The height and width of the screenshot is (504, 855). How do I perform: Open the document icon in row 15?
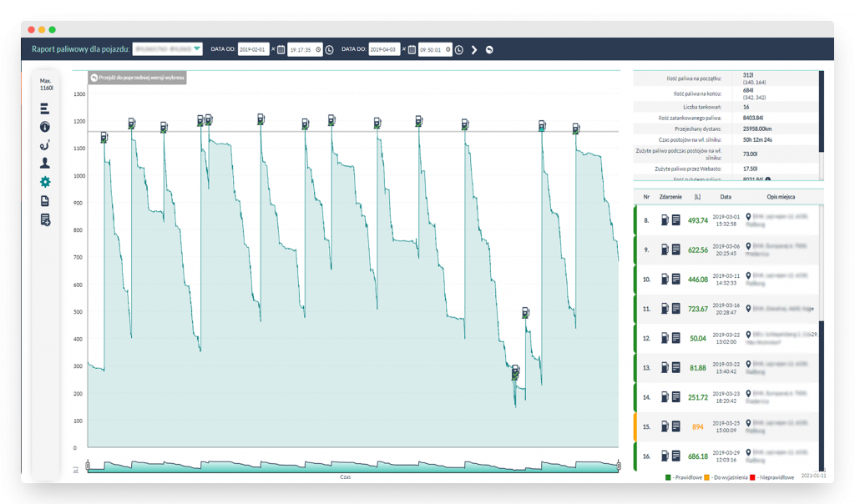675,426
